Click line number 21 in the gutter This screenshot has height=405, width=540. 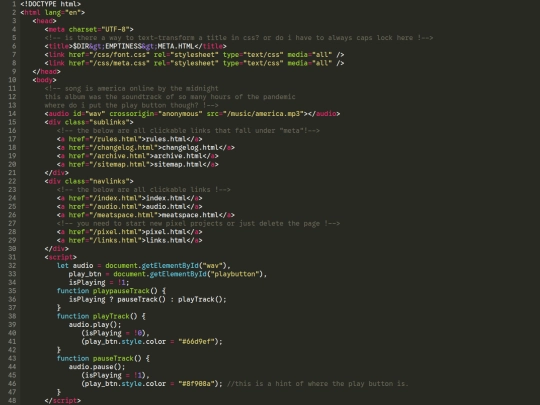click(x=12, y=173)
